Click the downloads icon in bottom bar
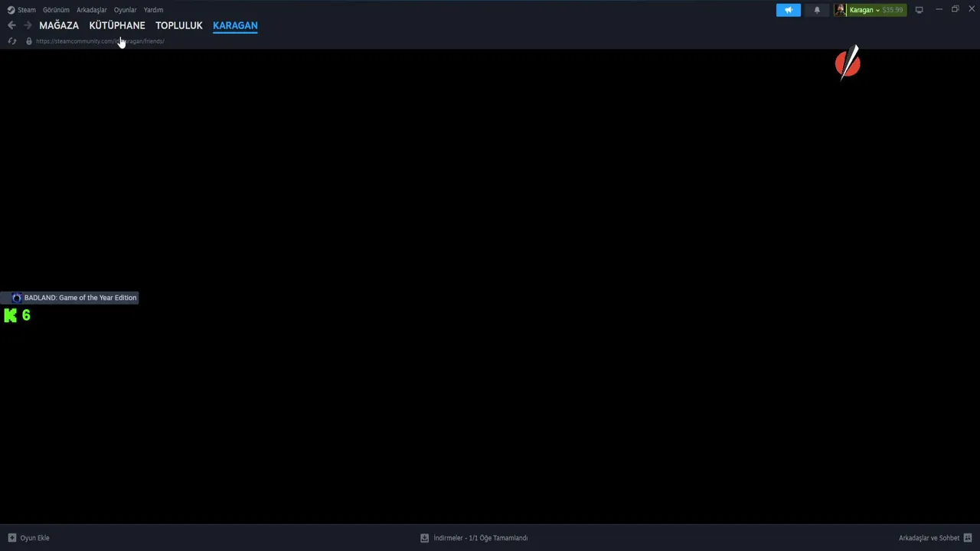The image size is (980, 551). pos(424,538)
